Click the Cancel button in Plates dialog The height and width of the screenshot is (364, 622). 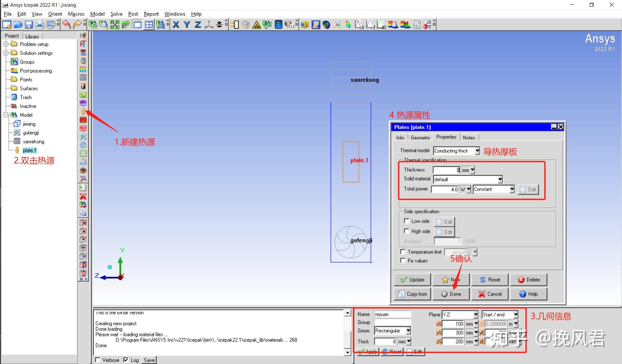pyautogui.click(x=490, y=294)
